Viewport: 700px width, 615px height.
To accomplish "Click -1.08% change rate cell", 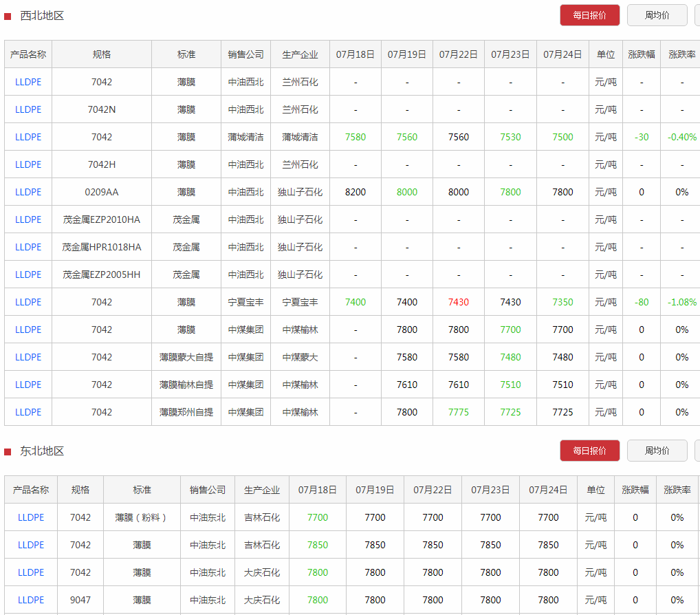I will (x=681, y=303).
